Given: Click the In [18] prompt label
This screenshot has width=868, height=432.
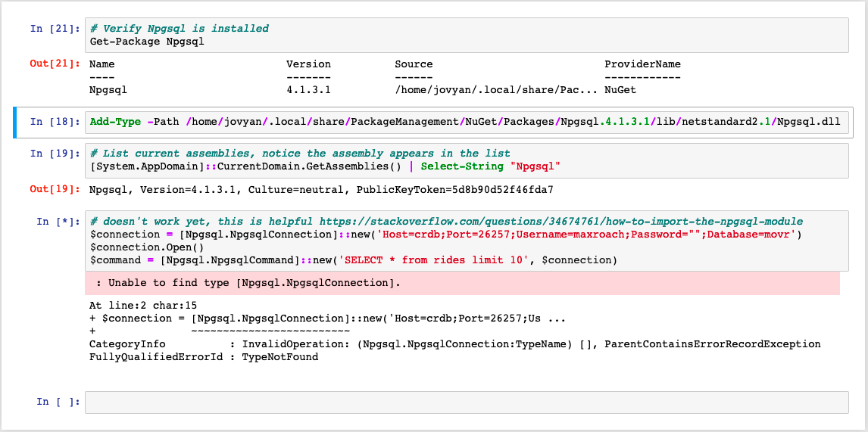Looking at the screenshot, I should click(x=55, y=122).
